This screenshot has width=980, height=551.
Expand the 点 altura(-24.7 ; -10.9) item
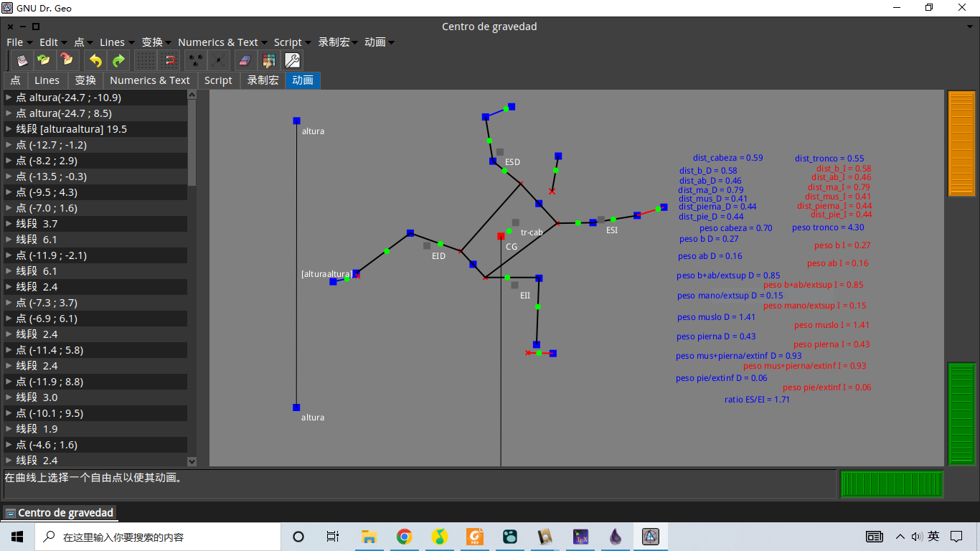click(9, 98)
